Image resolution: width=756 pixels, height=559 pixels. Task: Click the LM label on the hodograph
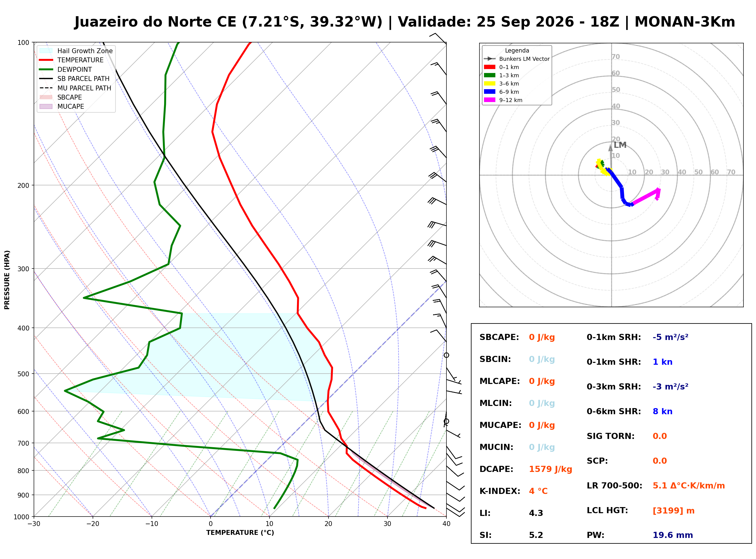tap(620, 145)
